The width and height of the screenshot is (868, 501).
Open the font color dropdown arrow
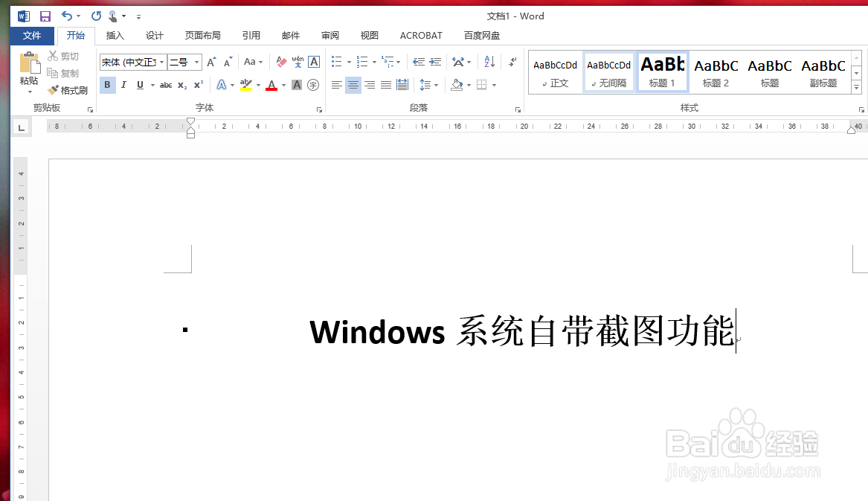click(284, 86)
